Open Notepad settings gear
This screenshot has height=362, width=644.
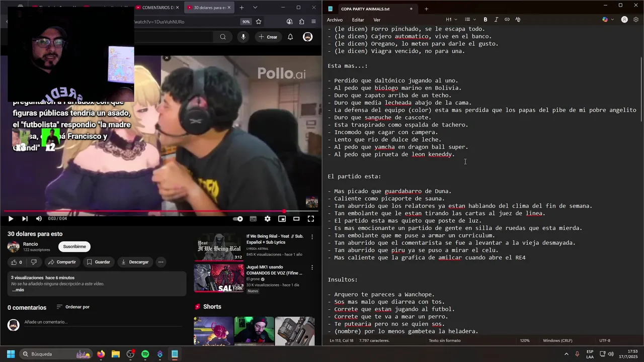pos(636,20)
